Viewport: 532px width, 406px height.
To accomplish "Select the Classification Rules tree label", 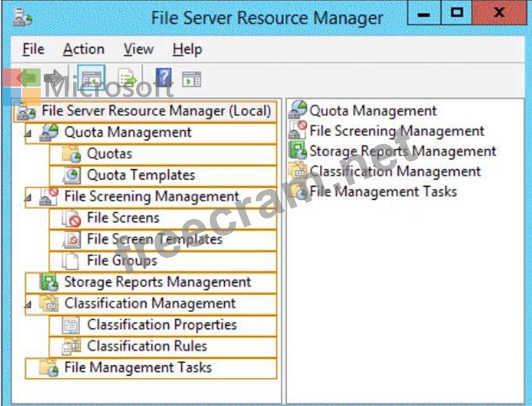I will click(147, 346).
